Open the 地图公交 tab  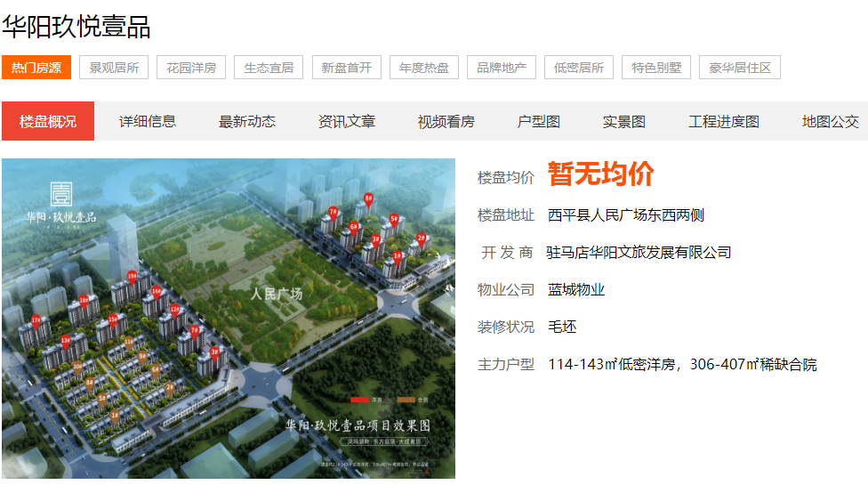pyautogui.click(x=831, y=121)
